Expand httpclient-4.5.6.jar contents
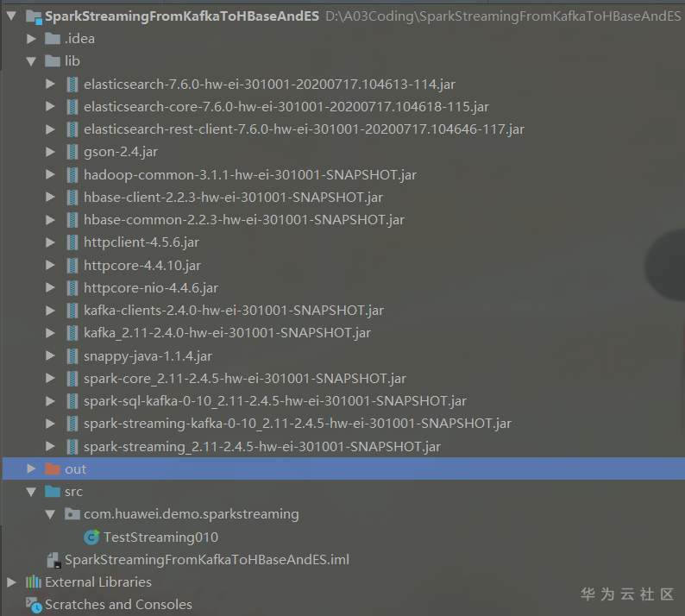The width and height of the screenshot is (685, 616). coord(50,242)
